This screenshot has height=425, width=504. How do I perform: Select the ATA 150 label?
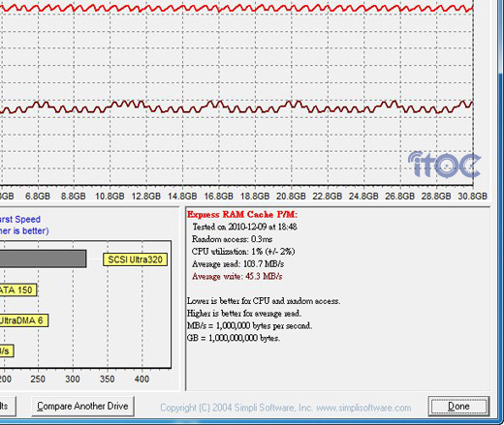(x=17, y=289)
